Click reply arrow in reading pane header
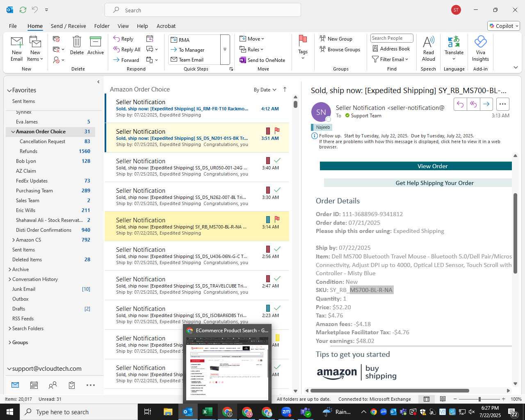The image size is (525, 420). tap(460, 104)
